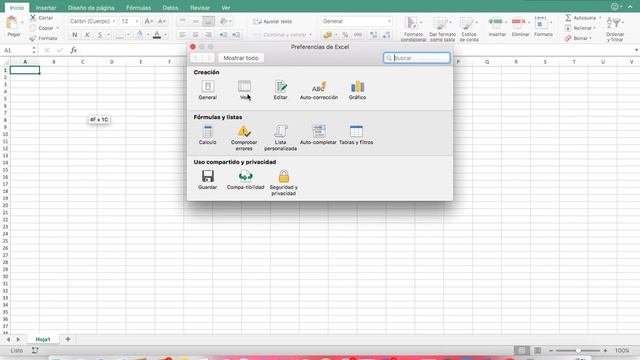Toggle Ajustar texto wrap option
The height and width of the screenshot is (360, 640).
click(x=273, y=21)
